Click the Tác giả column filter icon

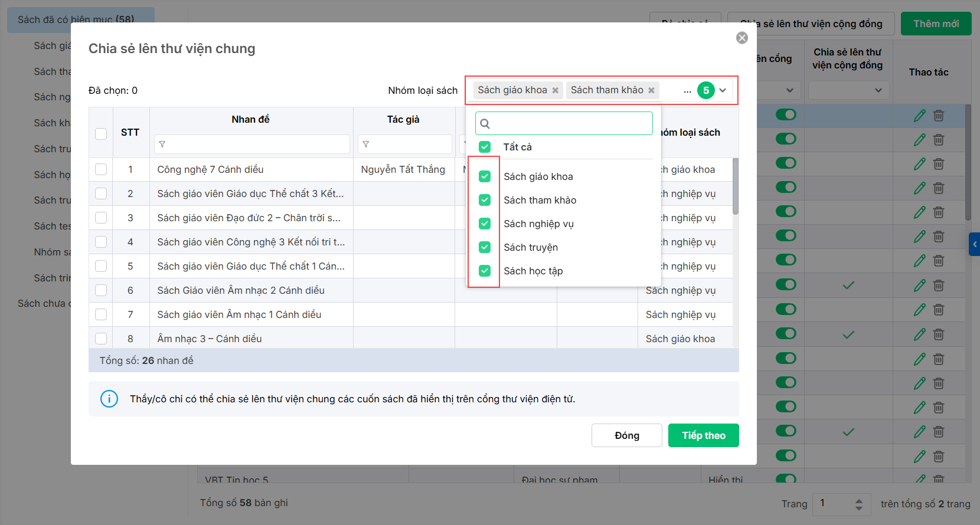point(366,145)
